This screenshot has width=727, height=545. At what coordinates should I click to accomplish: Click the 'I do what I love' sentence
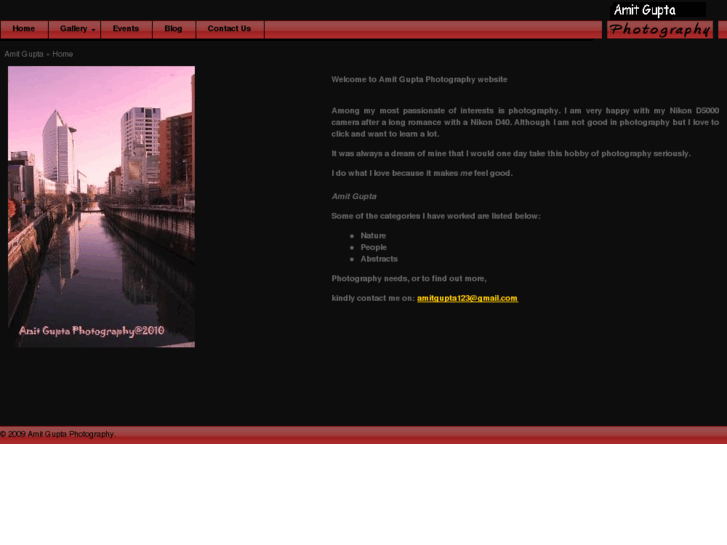click(422, 173)
